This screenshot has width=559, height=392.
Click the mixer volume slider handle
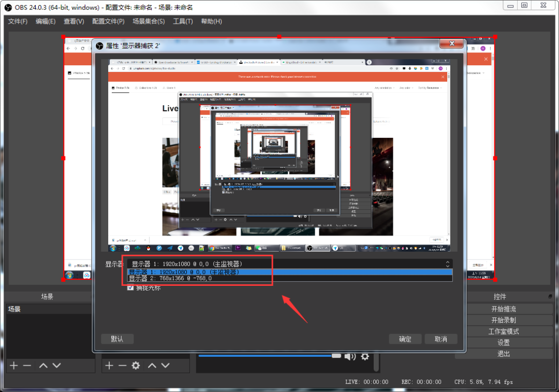(x=336, y=356)
